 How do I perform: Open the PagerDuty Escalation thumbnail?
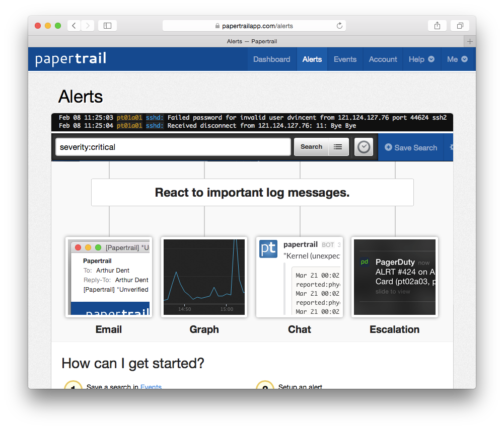pos(395,277)
